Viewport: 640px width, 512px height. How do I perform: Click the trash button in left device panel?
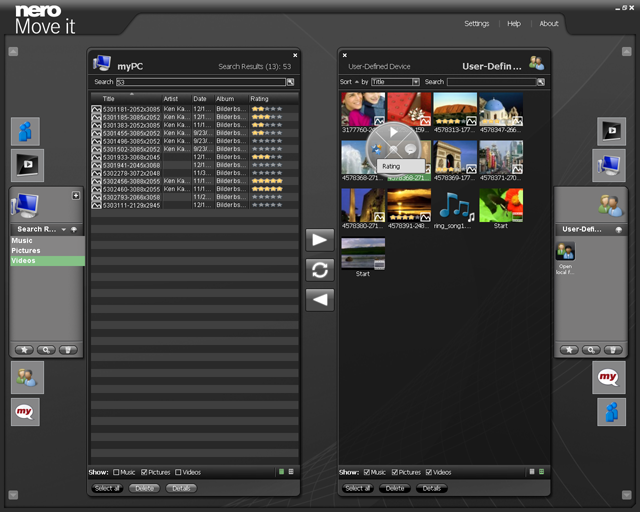tap(68, 350)
